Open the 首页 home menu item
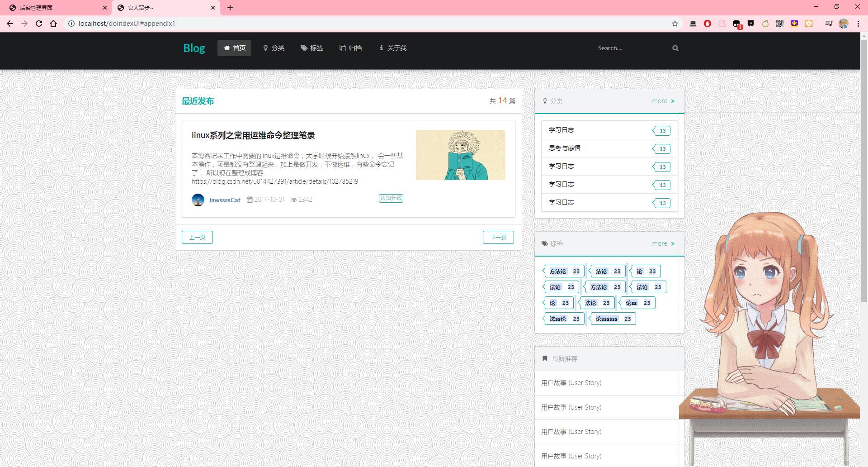 click(234, 48)
